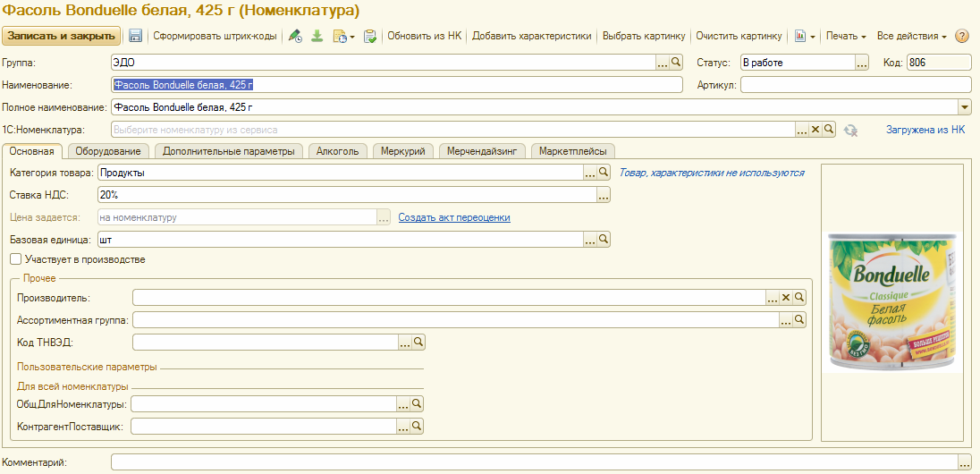Click magnifier in КонтрагентПоставщик field
Viewport: 980px width, 474px height.
(417, 426)
